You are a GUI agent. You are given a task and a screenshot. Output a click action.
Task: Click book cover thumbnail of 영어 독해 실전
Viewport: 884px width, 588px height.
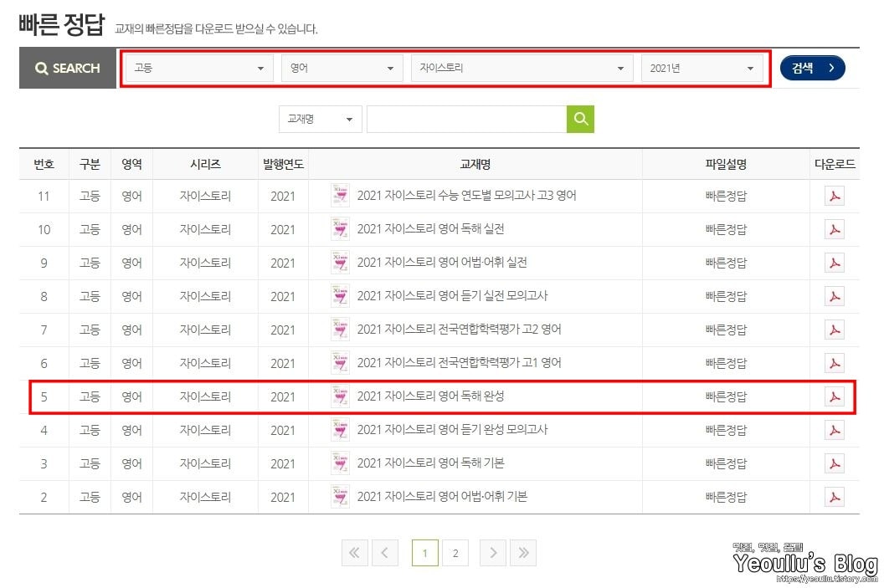point(340,229)
